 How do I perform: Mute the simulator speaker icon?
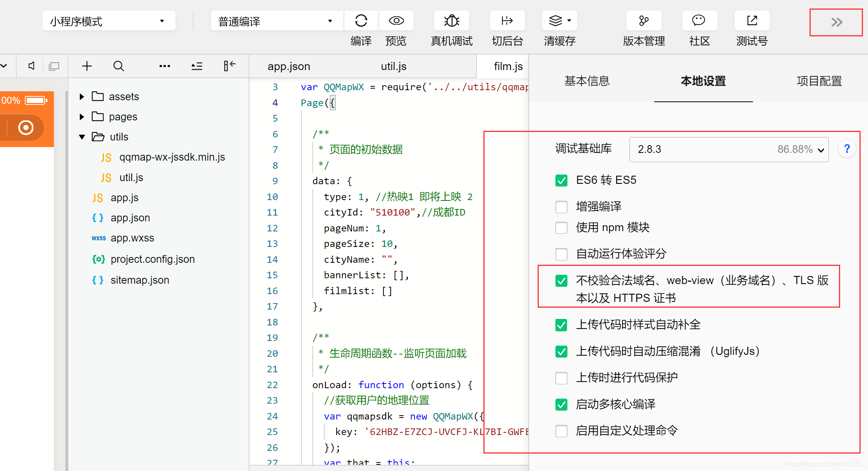[31, 66]
